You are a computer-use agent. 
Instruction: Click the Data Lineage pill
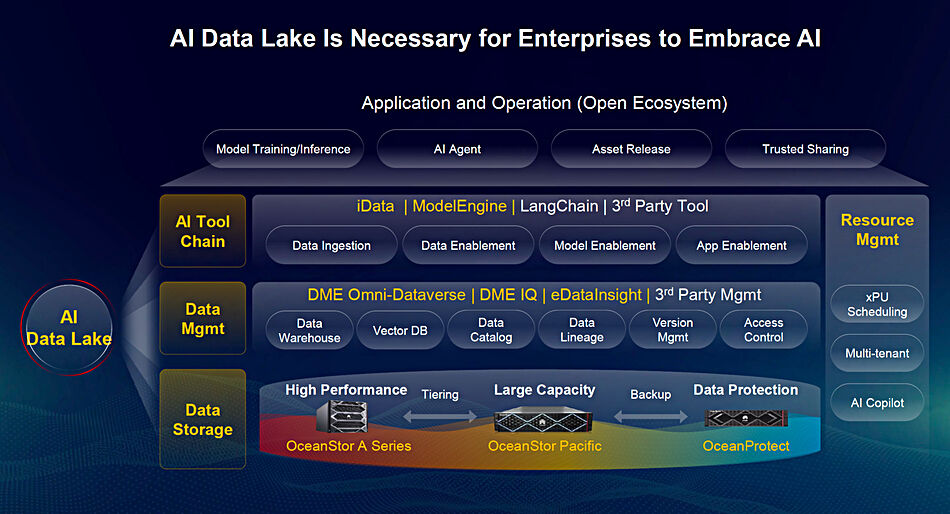pyautogui.click(x=581, y=331)
